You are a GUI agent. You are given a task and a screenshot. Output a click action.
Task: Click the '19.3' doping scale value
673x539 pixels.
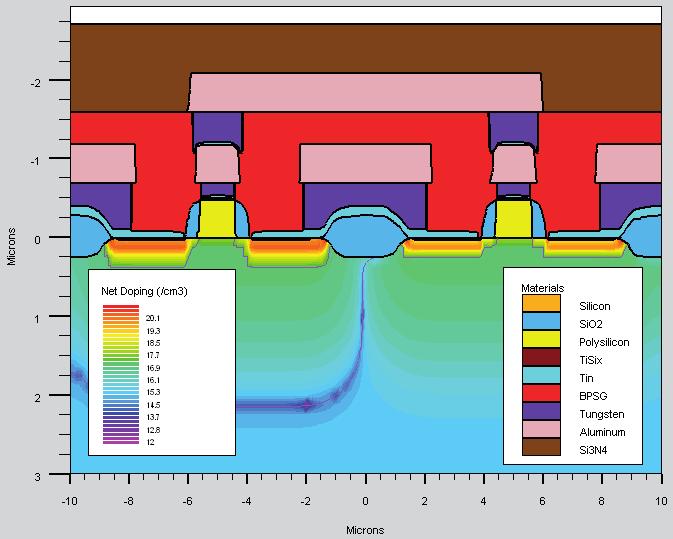point(152,331)
